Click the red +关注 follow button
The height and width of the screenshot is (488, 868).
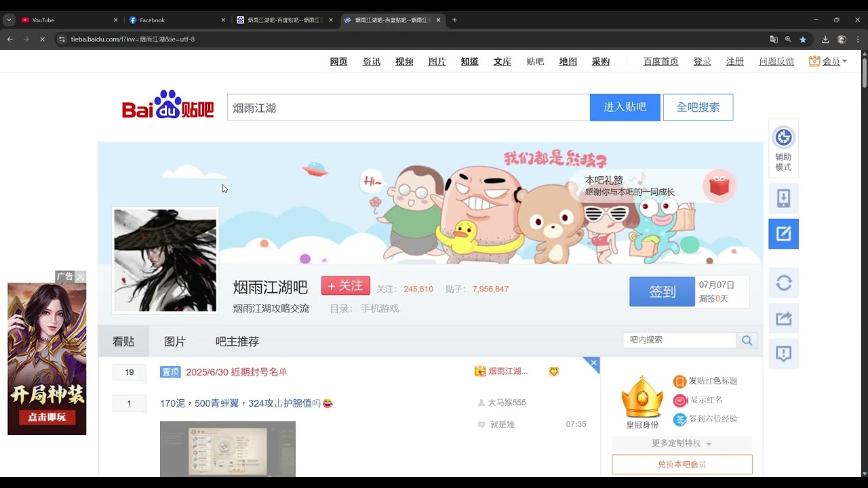pyautogui.click(x=346, y=286)
